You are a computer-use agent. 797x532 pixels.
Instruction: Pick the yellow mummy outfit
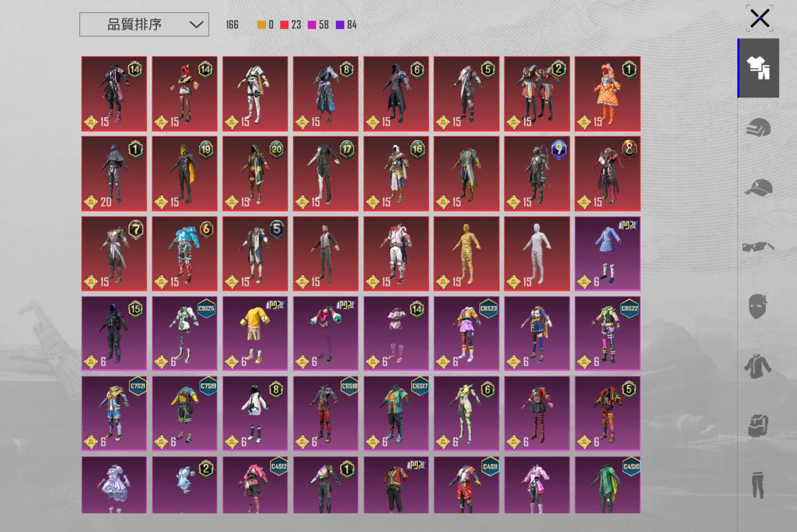pos(466,254)
